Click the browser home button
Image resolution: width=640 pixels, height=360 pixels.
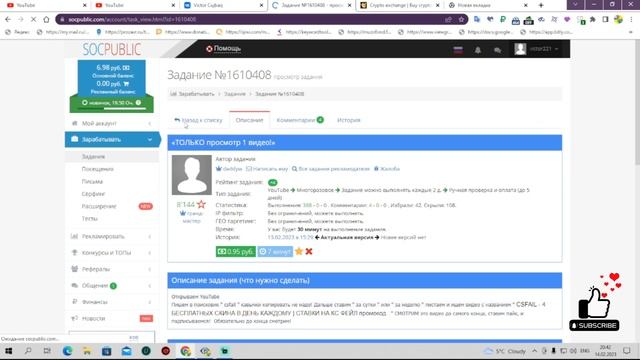pyautogui.click(x=46, y=19)
